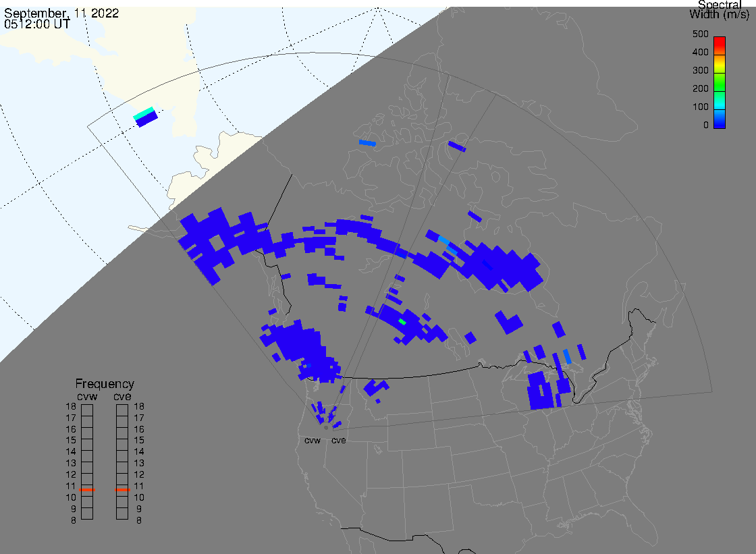Select the 'Spectral Width (m/s)' legend title
Image resolution: width=756 pixels, height=554 pixels.
(719, 10)
